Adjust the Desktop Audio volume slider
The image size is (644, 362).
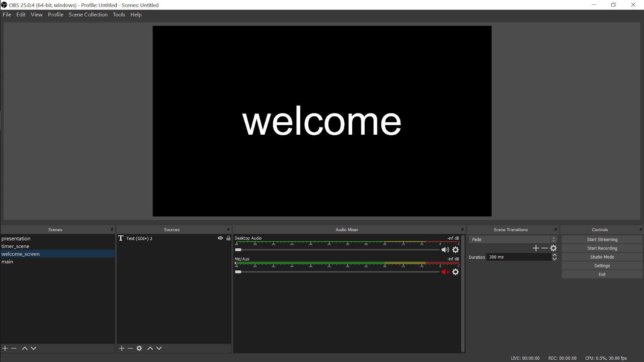[238, 249]
